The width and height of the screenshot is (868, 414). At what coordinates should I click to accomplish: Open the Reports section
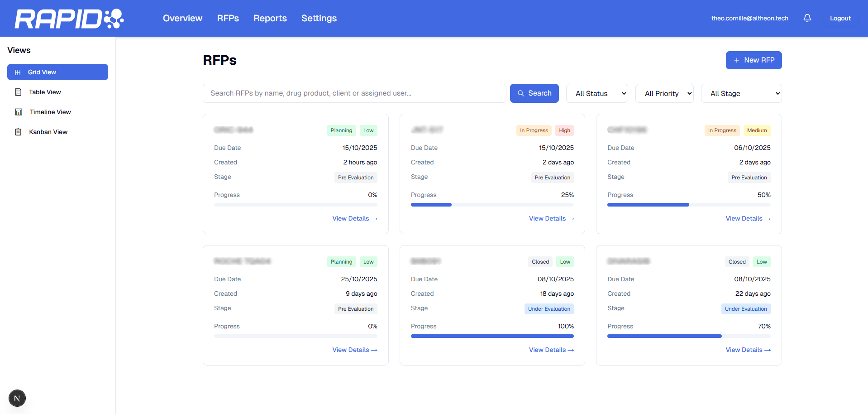point(270,18)
